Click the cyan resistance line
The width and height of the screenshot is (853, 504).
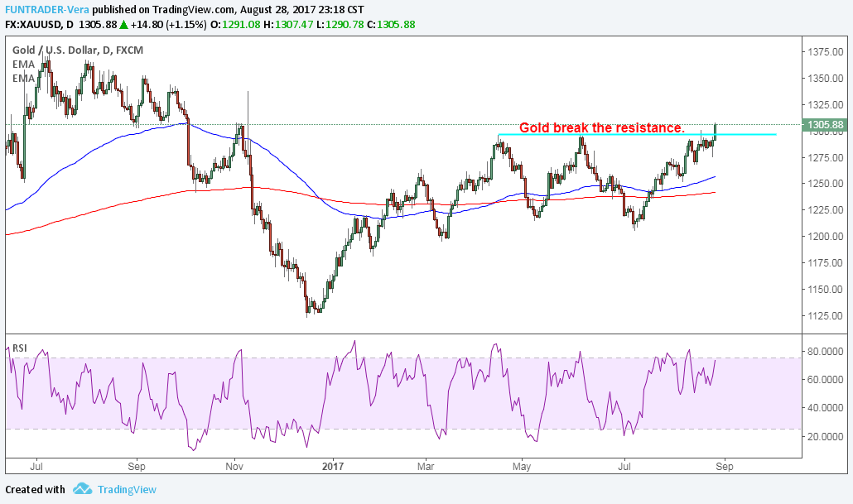point(637,134)
